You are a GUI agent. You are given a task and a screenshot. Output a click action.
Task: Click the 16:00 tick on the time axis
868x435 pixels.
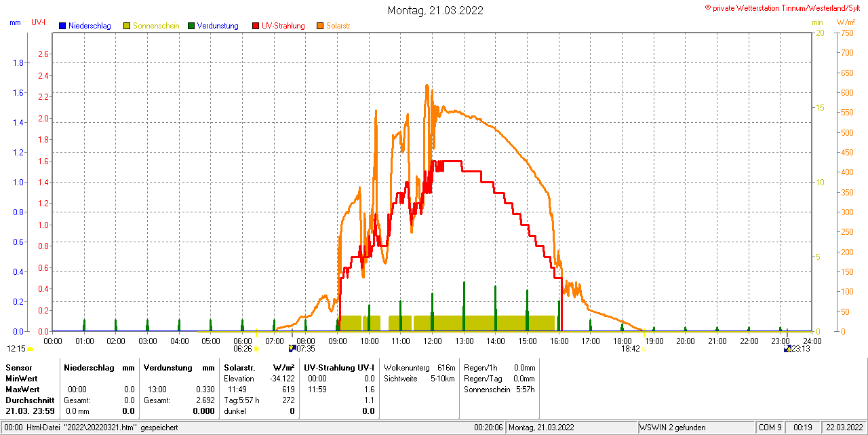(x=559, y=341)
